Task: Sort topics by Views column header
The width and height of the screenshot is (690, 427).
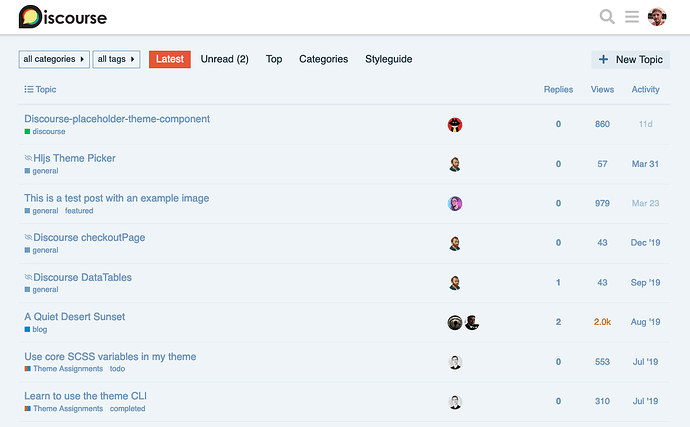Action: (602, 89)
